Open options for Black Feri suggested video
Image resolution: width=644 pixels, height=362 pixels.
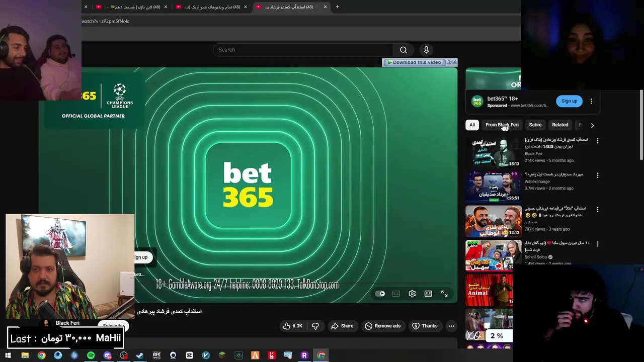pos(597,141)
